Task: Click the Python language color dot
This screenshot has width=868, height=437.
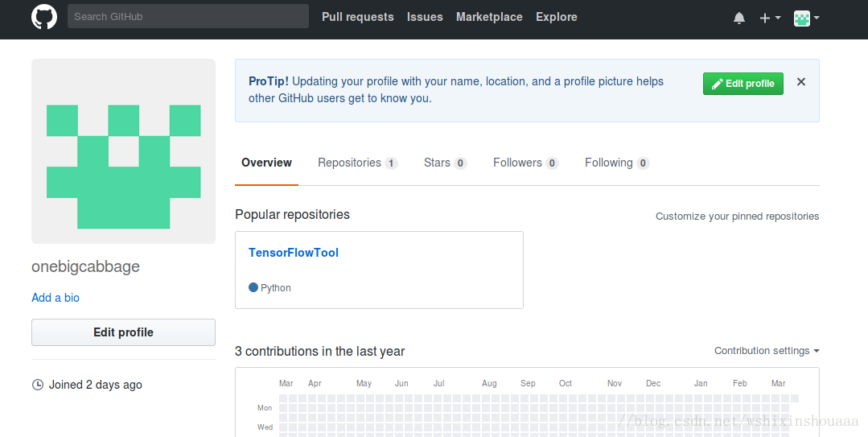Action: 253,287
